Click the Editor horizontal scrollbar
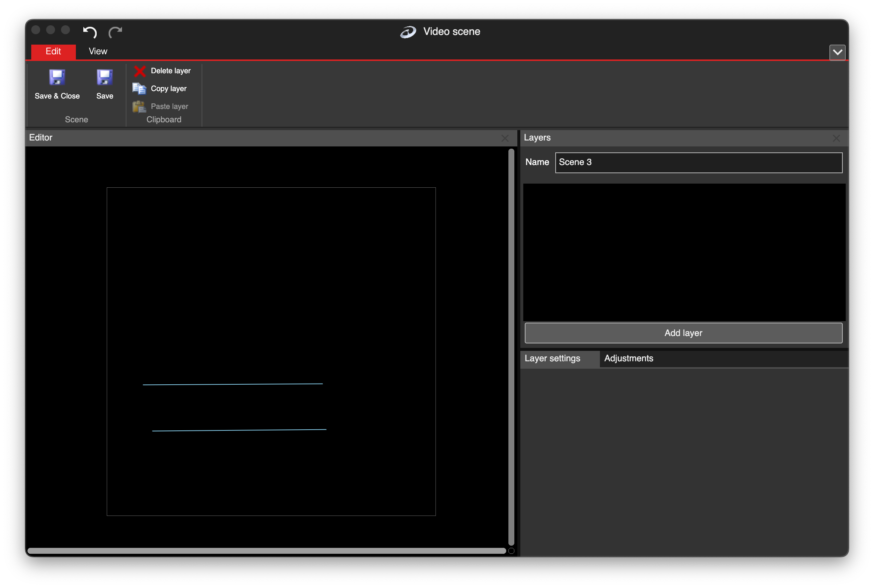Screen dimensions: 874x588 point(267,551)
